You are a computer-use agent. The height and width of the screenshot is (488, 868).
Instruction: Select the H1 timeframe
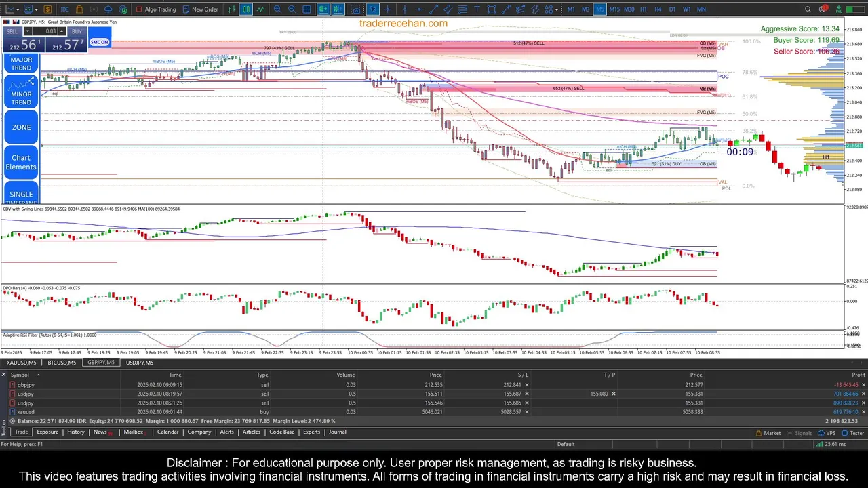click(644, 9)
